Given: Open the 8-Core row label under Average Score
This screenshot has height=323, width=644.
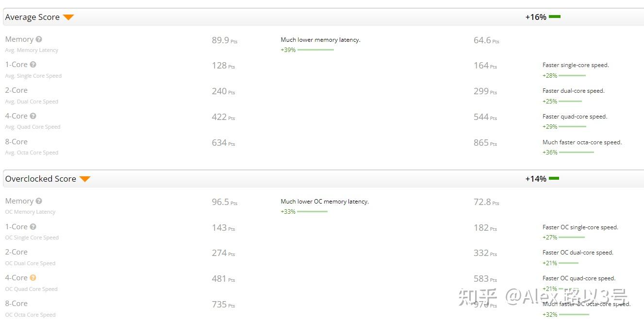Looking at the screenshot, I should 17,142.
